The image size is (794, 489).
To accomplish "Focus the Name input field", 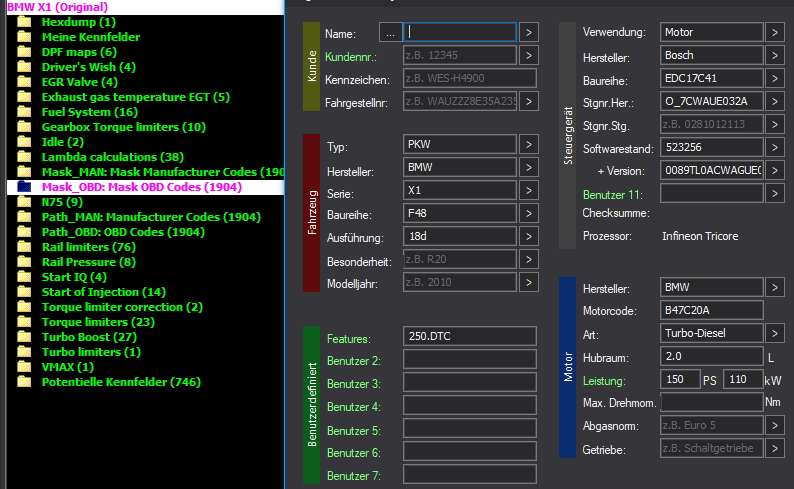I will pyautogui.click(x=460, y=32).
